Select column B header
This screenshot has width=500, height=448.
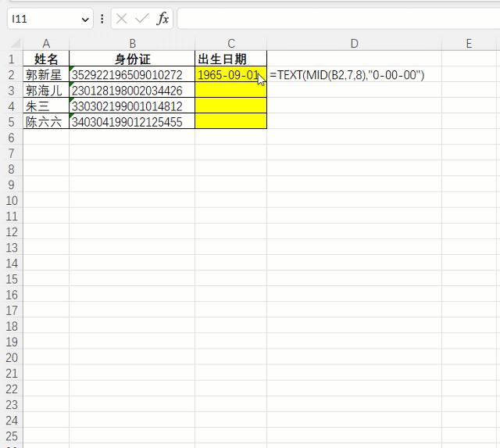click(132, 44)
